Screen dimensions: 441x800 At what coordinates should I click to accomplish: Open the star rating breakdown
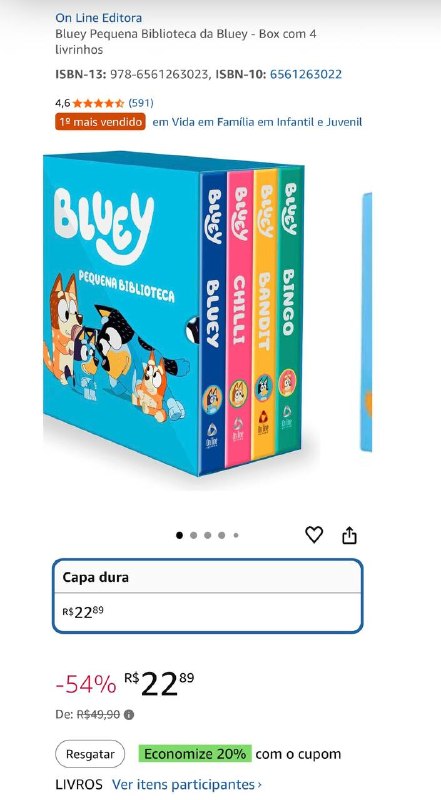pyautogui.click(x=99, y=103)
